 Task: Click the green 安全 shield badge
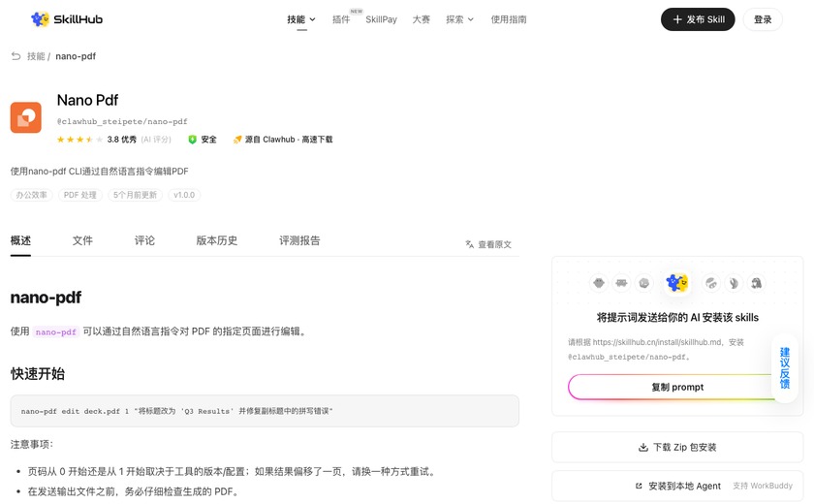click(x=203, y=140)
